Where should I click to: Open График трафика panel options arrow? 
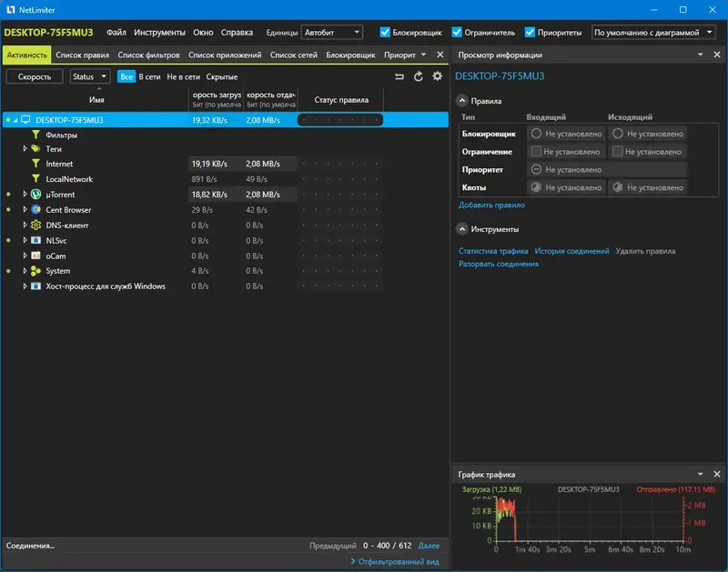pos(700,474)
